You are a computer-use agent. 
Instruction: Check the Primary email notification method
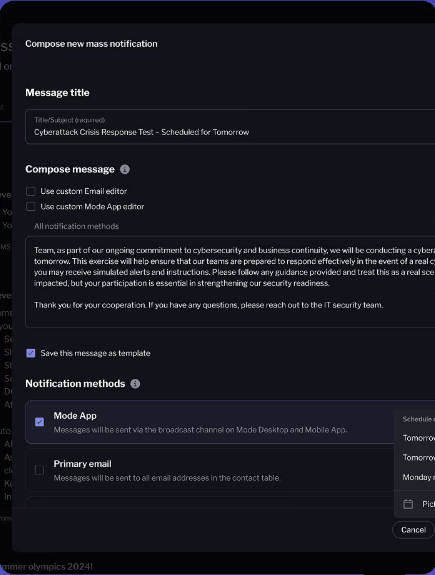click(40, 470)
